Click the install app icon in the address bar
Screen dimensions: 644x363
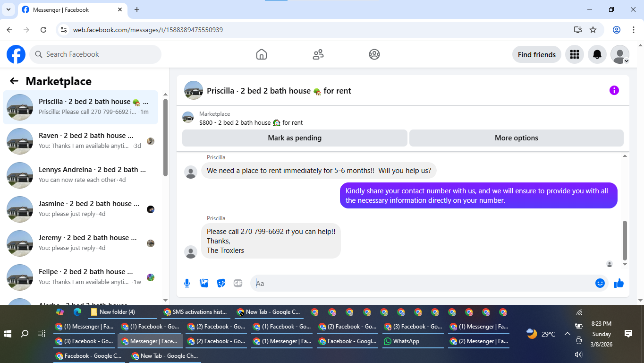tap(578, 30)
